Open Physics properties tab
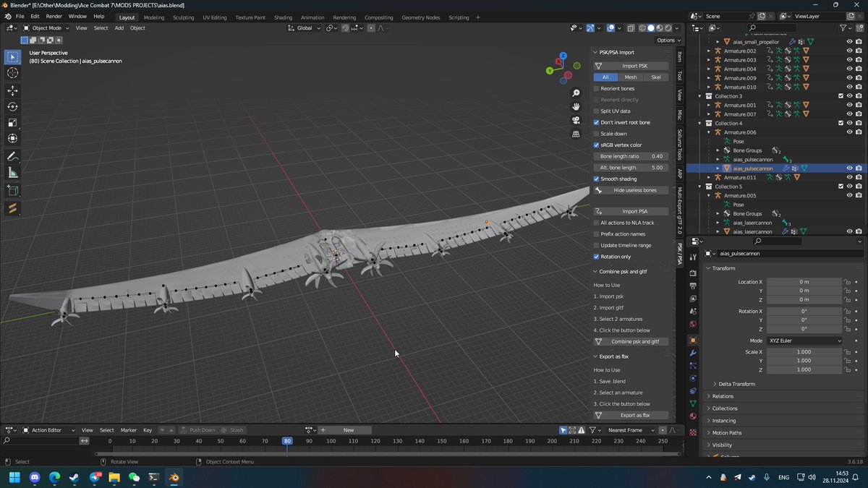This screenshot has width=868, height=488. [x=693, y=378]
